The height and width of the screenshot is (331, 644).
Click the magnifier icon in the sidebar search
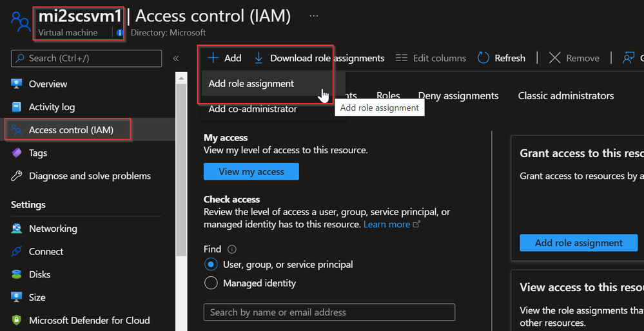point(19,58)
